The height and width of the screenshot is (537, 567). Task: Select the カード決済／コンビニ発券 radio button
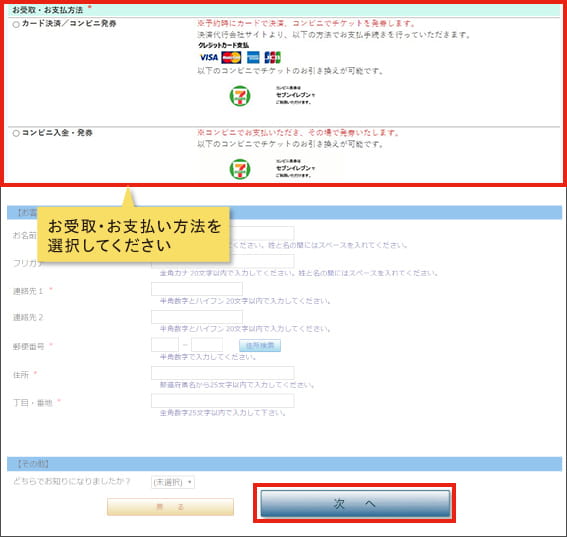[x=16, y=25]
